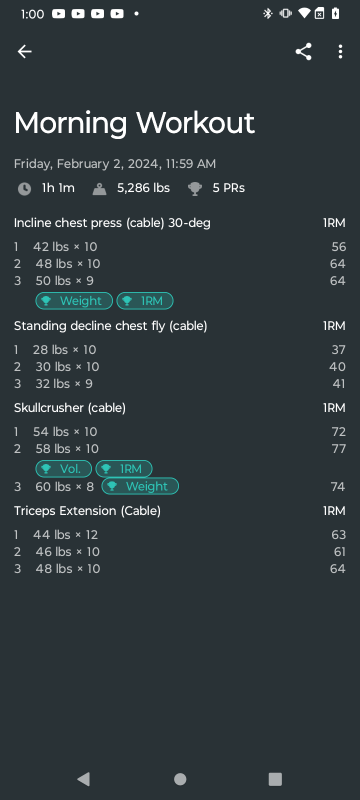Screen dimensions: 360x800
Task: Tap the Weight PR badge under Incline chest press
Action: [74, 301]
